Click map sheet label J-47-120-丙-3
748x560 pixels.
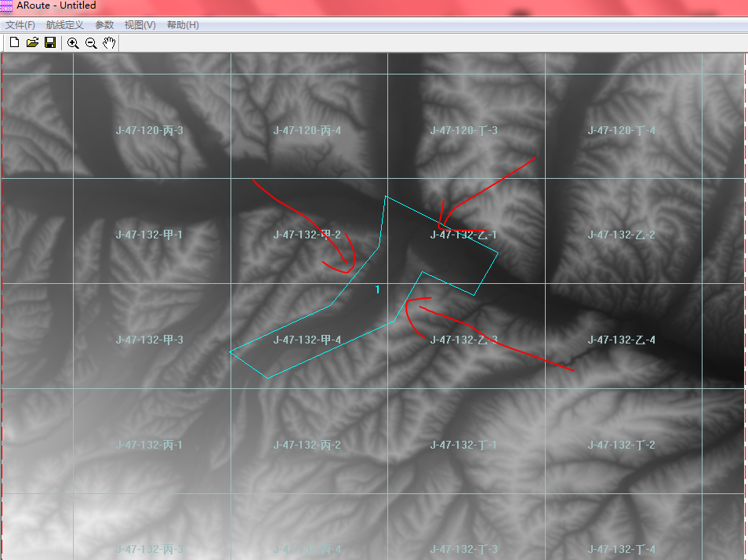tap(149, 130)
